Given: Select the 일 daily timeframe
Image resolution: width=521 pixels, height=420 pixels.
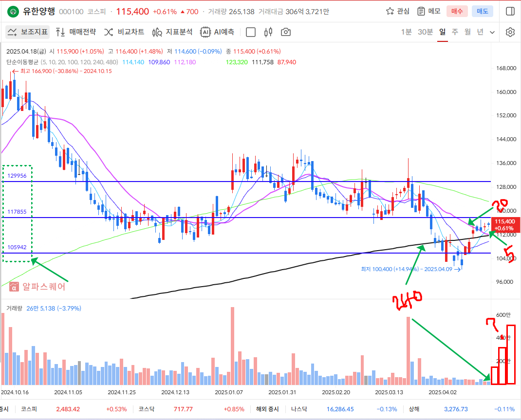Looking at the screenshot, I should tap(442, 32).
